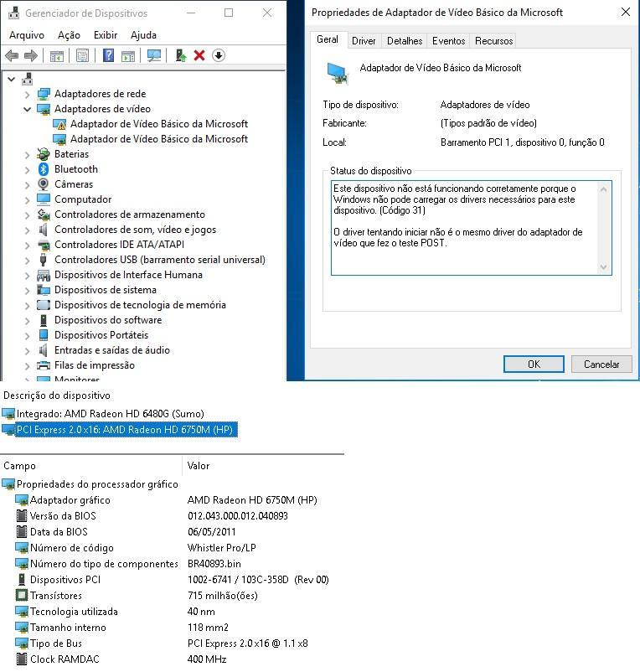Toggle the show/hide console tree toolbar icon
The height and width of the screenshot is (672, 640).
pyautogui.click(x=57, y=55)
